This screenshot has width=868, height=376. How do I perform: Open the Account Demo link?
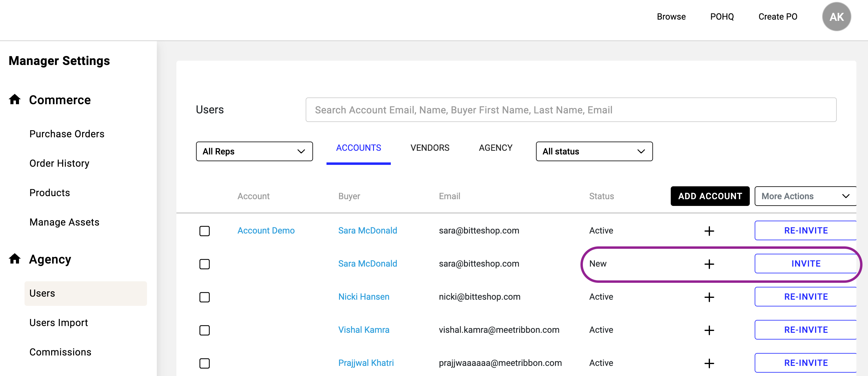pos(266,231)
